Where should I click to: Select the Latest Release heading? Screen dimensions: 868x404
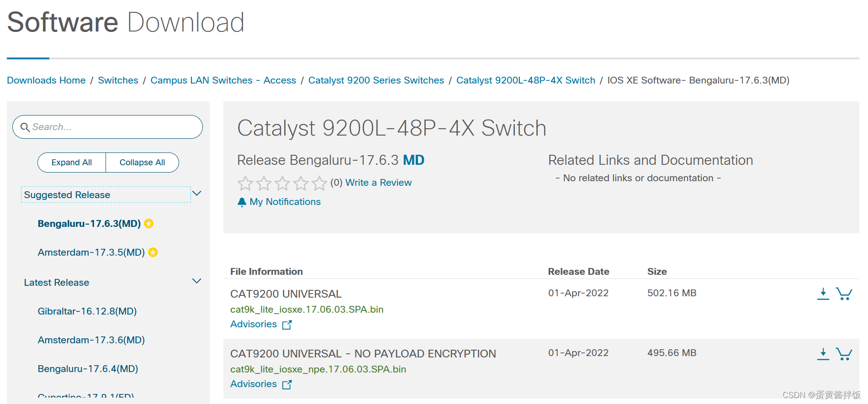pyautogui.click(x=57, y=283)
